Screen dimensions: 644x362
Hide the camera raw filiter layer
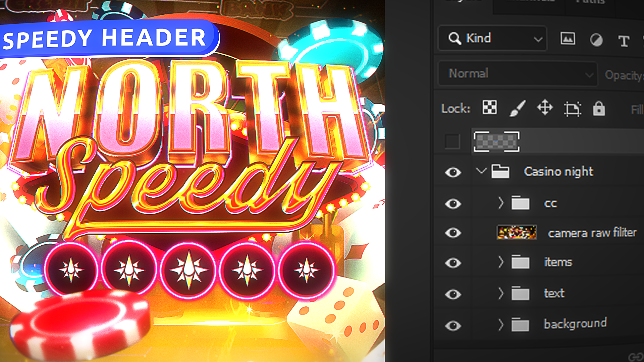coord(453,232)
